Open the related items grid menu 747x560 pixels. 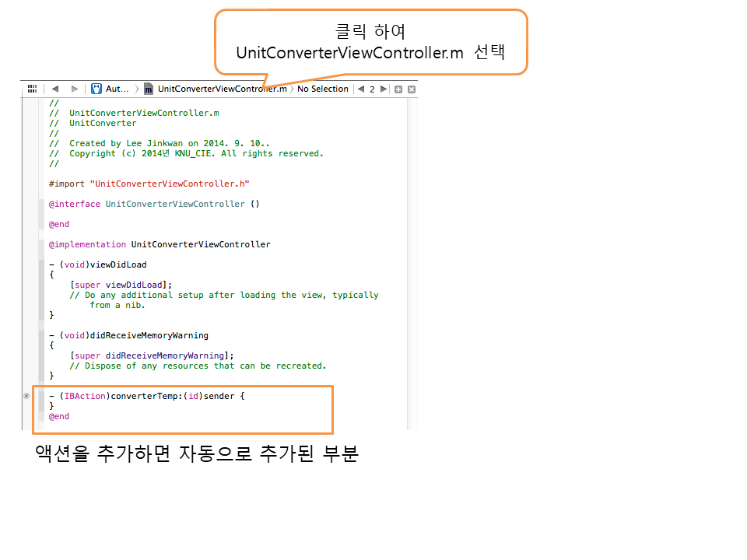click(x=32, y=89)
